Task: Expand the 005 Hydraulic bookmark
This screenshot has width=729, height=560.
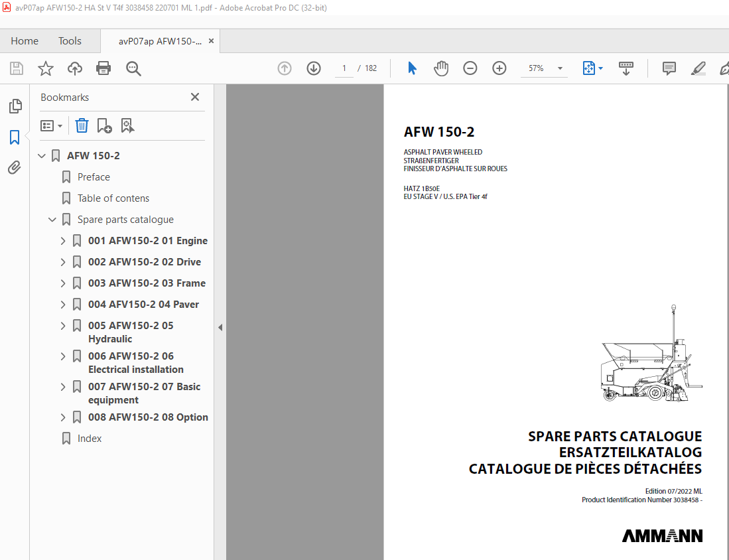Action: click(63, 326)
